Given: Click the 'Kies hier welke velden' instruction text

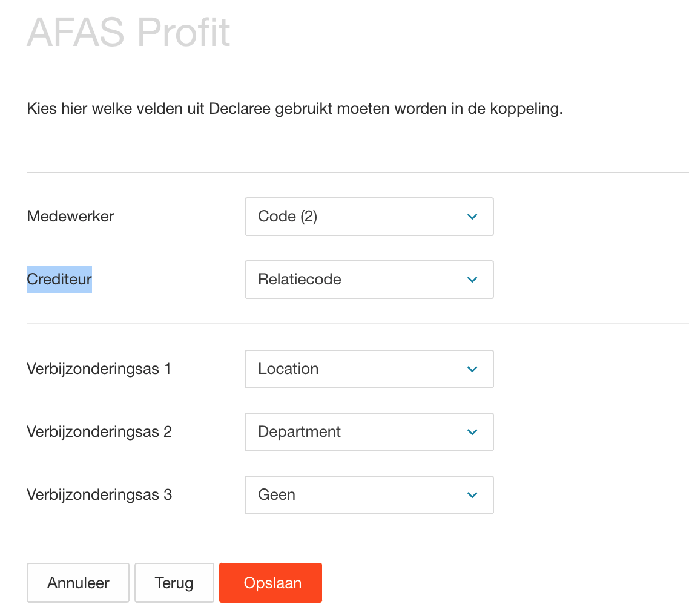Looking at the screenshot, I should [x=295, y=110].
